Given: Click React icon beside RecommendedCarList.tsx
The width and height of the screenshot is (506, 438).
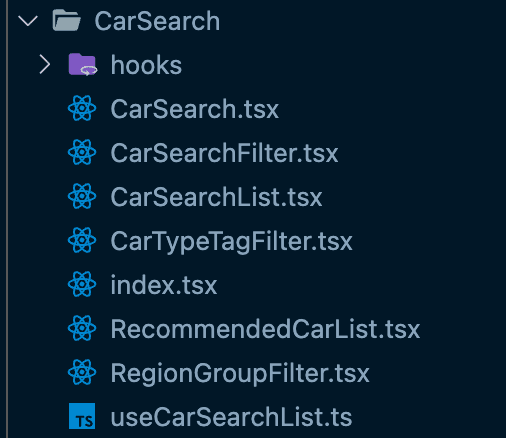Looking at the screenshot, I should (82, 328).
